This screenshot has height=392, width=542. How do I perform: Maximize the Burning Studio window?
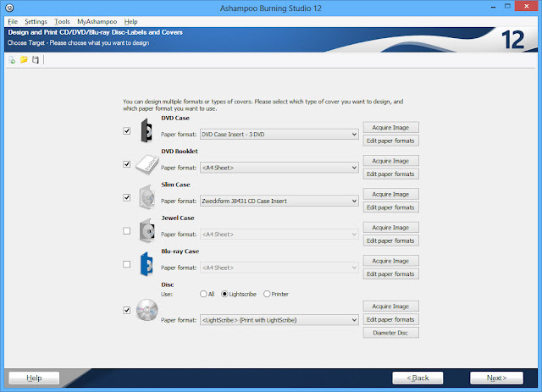coord(507,7)
